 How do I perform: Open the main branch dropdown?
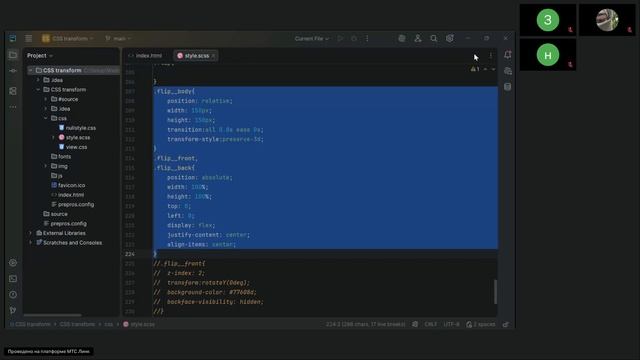118,38
